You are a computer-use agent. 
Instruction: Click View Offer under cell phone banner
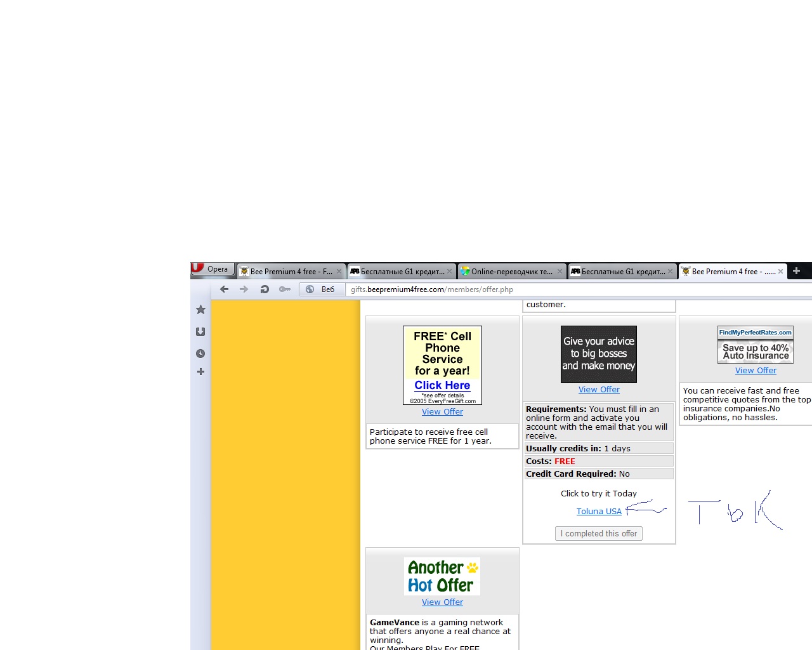tap(443, 412)
